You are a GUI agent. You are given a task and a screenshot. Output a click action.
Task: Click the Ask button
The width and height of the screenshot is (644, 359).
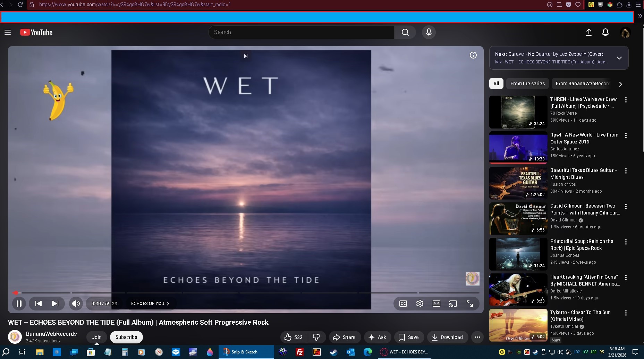pyautogui.click(x=378, y=337)
